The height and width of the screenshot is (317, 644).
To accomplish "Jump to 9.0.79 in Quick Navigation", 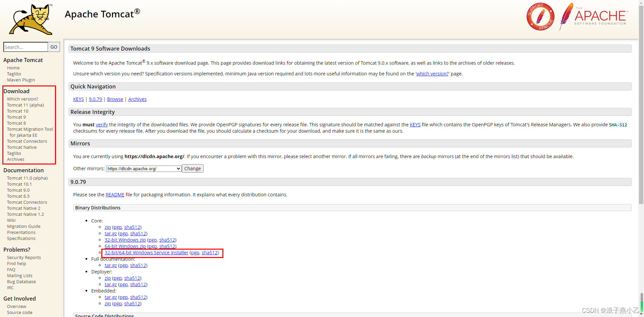I will coord(95,99).
